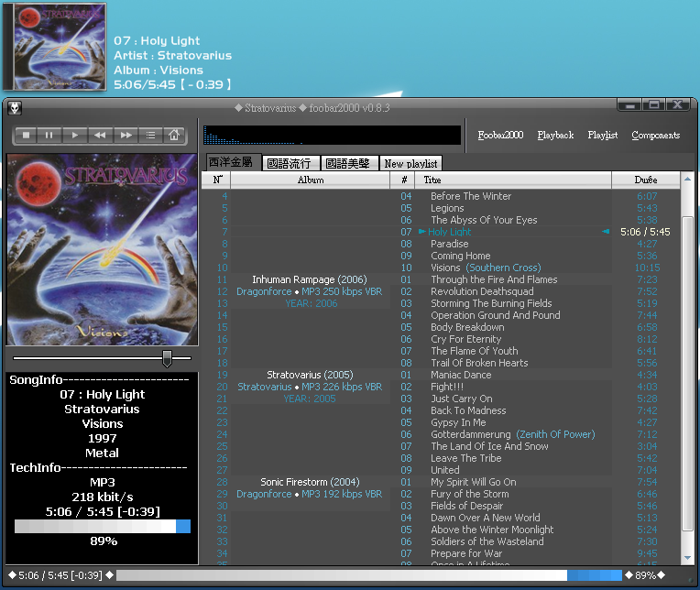The height and width of the screenshot is (590, 700).
Task: Select track Fields of Despair
Action: (466, 506)
